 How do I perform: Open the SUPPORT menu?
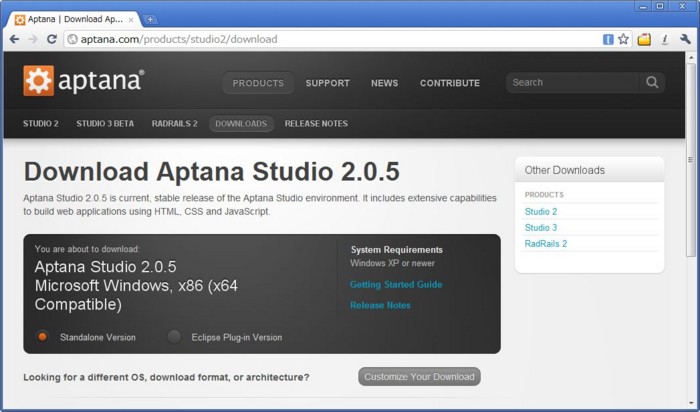coord(328,83)
